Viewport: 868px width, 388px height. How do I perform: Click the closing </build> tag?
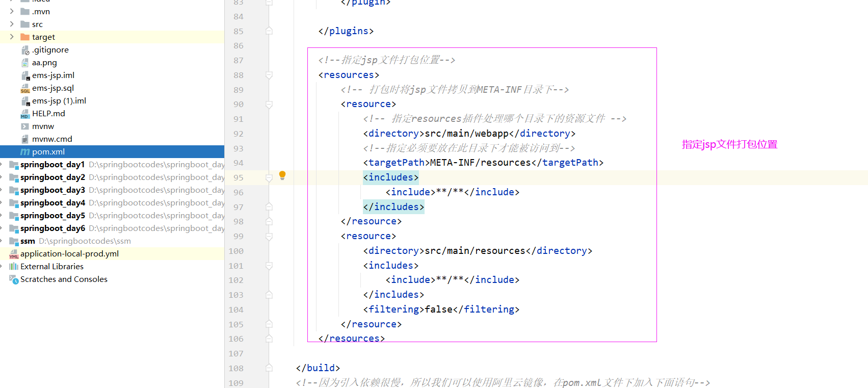pyautogui.click(x=318, y=368)
